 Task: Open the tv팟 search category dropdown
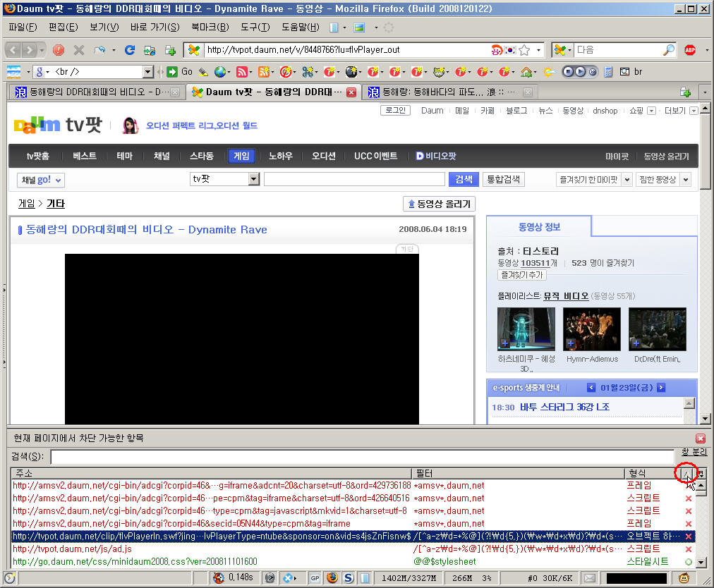[254, 179]
